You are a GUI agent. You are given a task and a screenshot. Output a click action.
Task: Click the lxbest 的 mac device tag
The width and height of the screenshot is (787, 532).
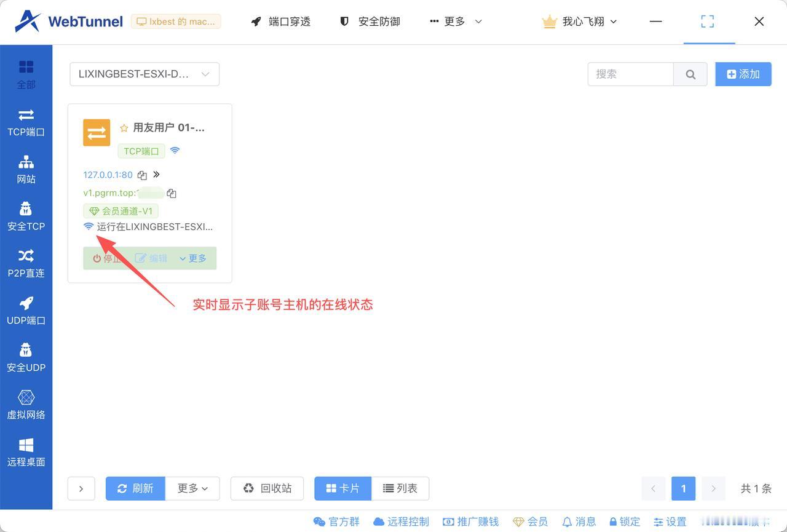(176, 22)
